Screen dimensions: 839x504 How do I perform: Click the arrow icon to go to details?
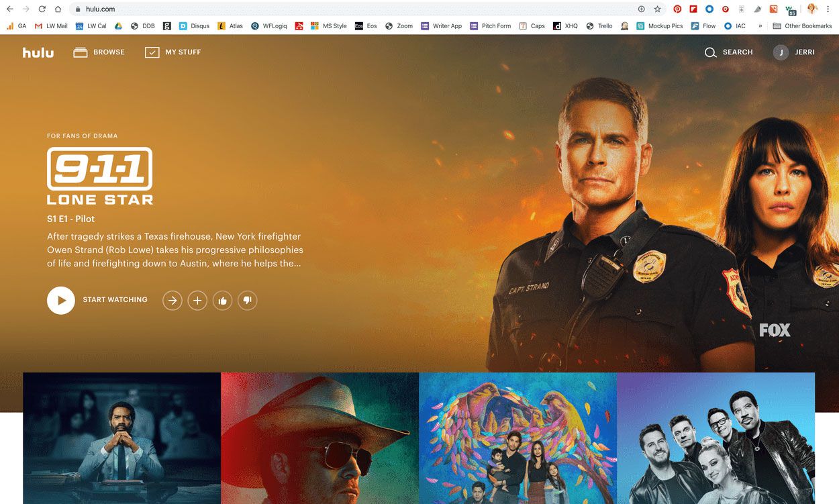172,301
